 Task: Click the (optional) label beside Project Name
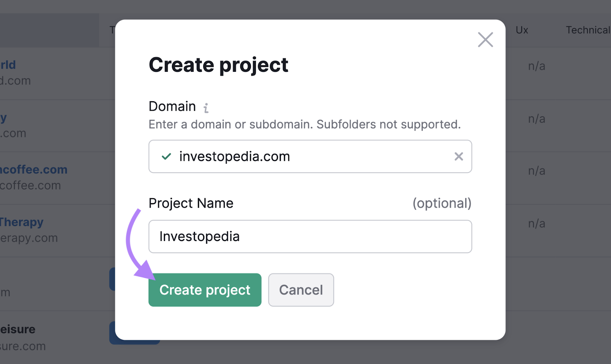442,203
